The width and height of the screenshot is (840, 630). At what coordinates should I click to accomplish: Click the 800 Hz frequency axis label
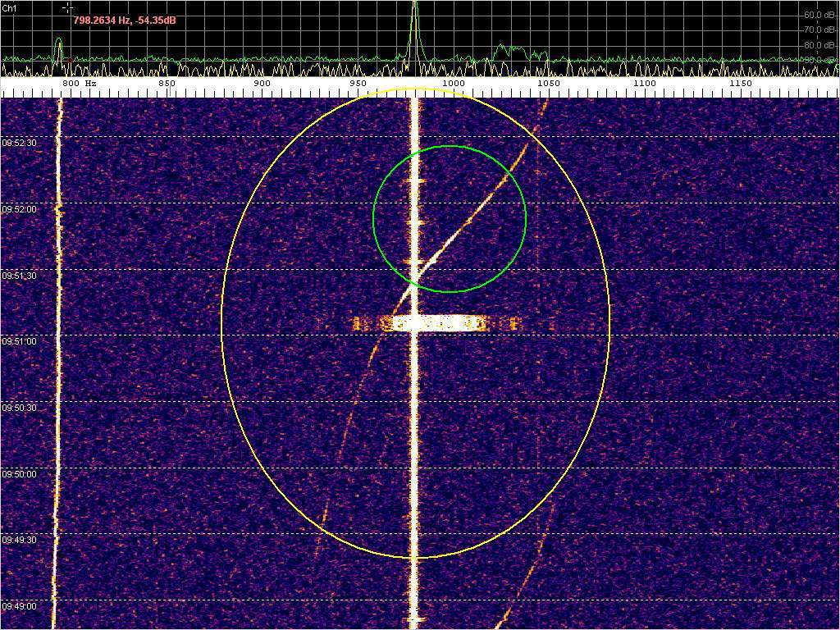pos(80,84)
